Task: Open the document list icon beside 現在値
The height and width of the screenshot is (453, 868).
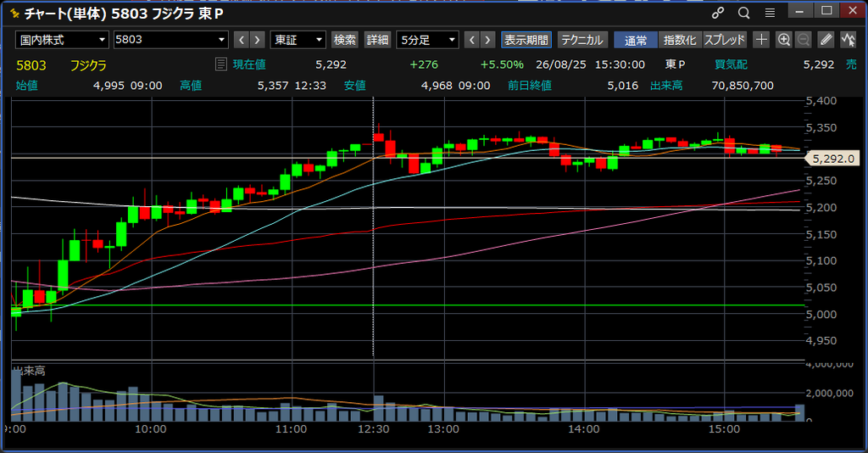Action: [221, 64]
